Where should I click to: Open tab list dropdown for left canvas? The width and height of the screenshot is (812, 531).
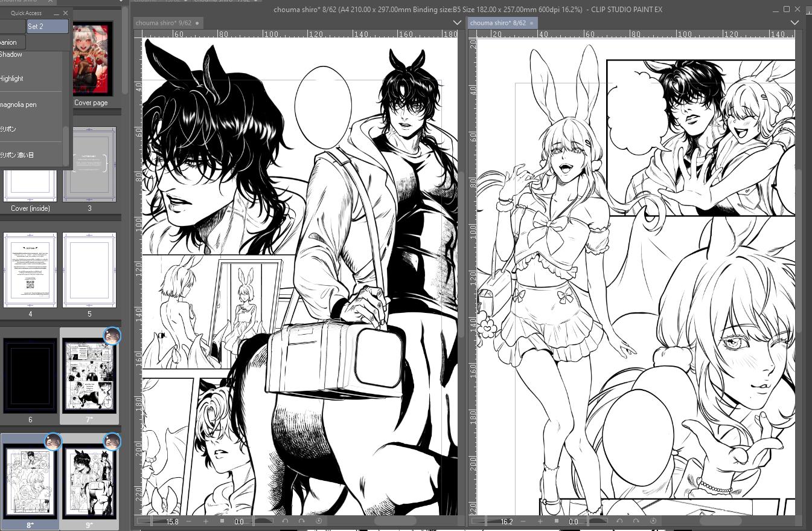[x=457, y=23]
